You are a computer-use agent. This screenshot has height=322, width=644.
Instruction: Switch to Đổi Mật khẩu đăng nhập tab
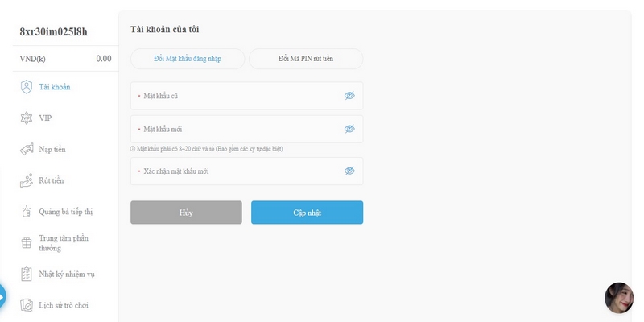[188, 59]
